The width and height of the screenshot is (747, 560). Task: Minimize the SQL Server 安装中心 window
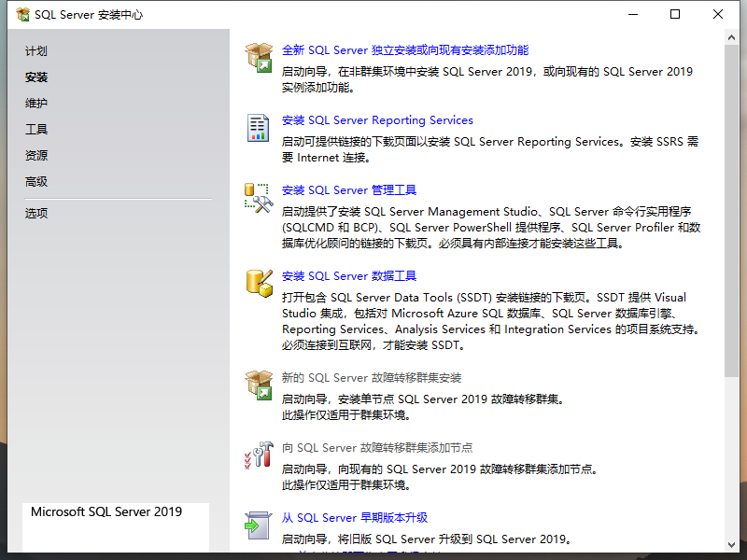633,14
